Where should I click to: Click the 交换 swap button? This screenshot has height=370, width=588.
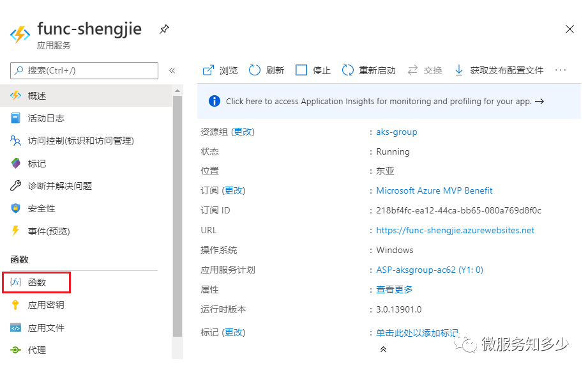pyautogui.click(x=425, y=70)
